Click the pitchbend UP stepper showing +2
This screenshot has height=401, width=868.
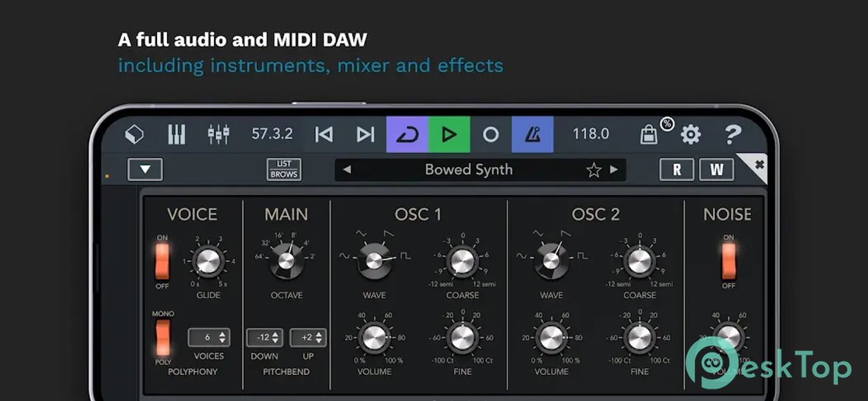(308, 338)
